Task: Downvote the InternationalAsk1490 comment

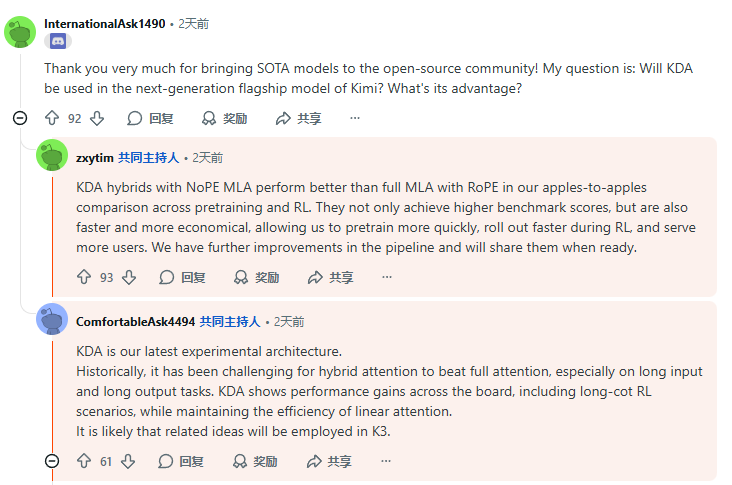Action: (97, 118)
